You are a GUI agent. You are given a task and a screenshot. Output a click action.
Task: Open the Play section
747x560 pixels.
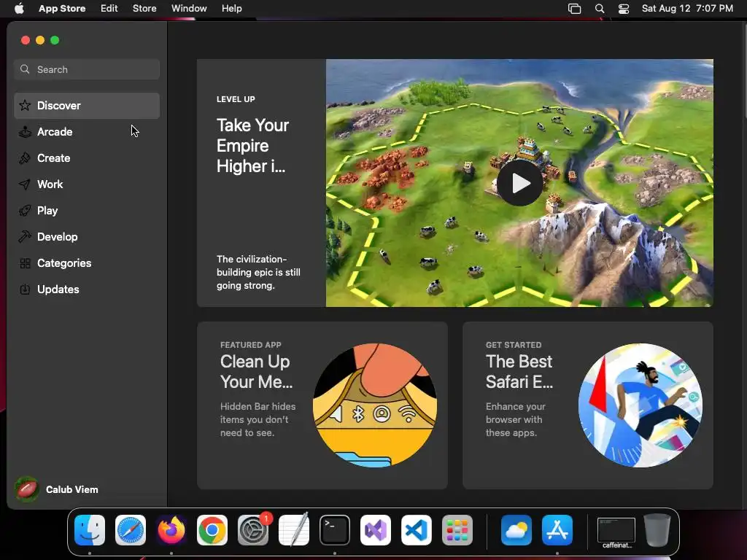87,211
